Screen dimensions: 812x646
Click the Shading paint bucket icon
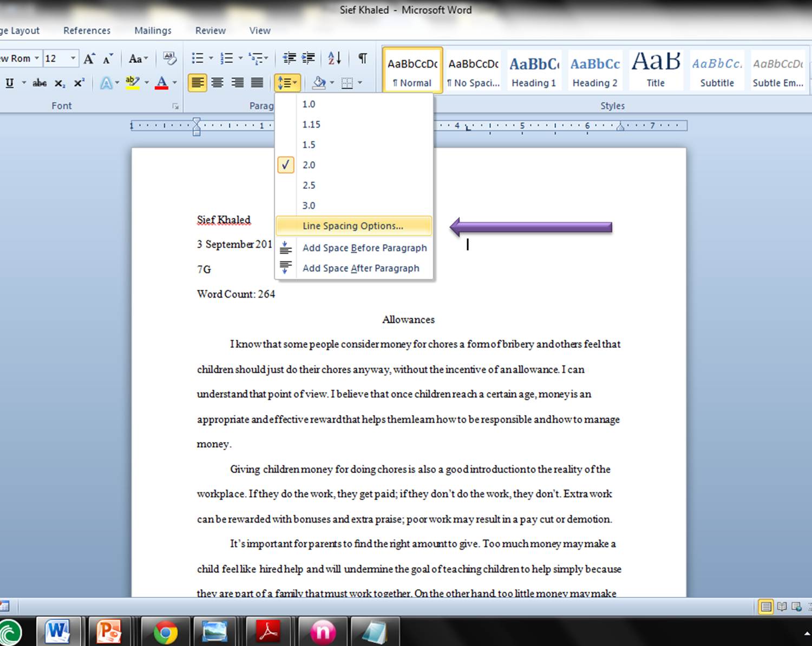click(x=319, y=83)
